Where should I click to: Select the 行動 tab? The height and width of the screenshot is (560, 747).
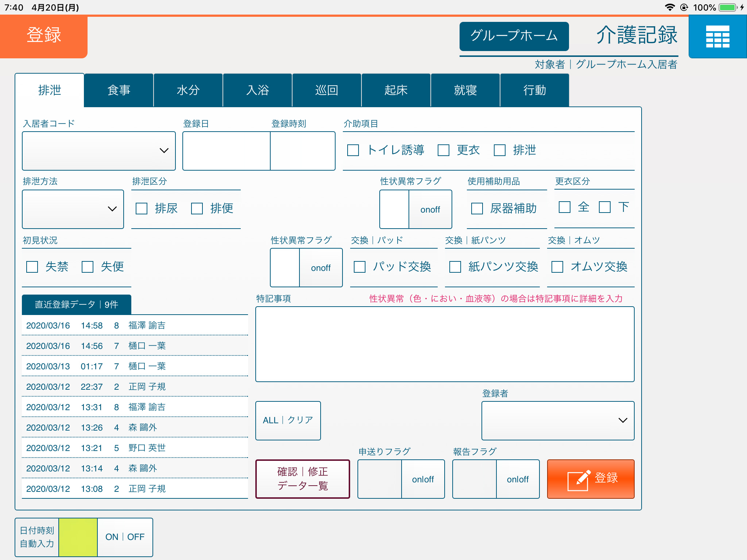(535, 90)
